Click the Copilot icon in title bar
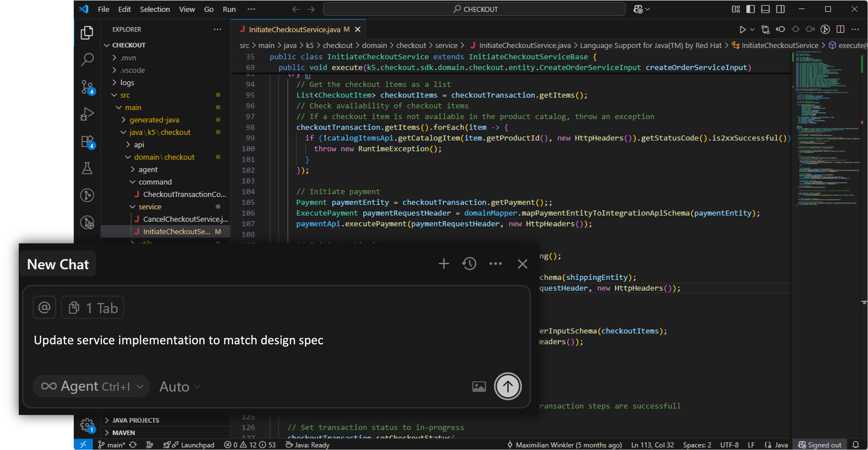 (638, 9)
